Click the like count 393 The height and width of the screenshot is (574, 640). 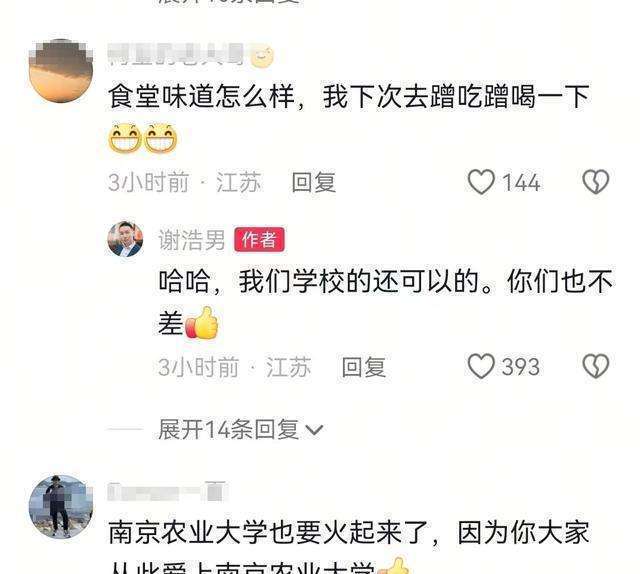tap(521, 367)
